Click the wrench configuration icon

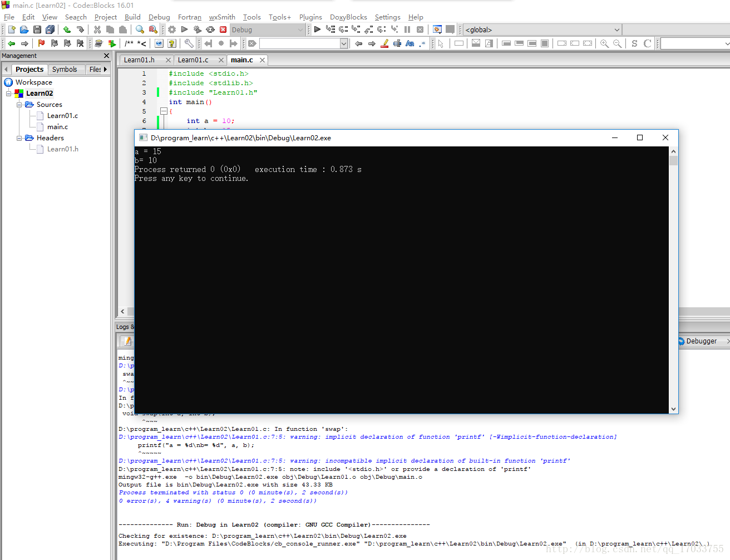coord(189,43)
